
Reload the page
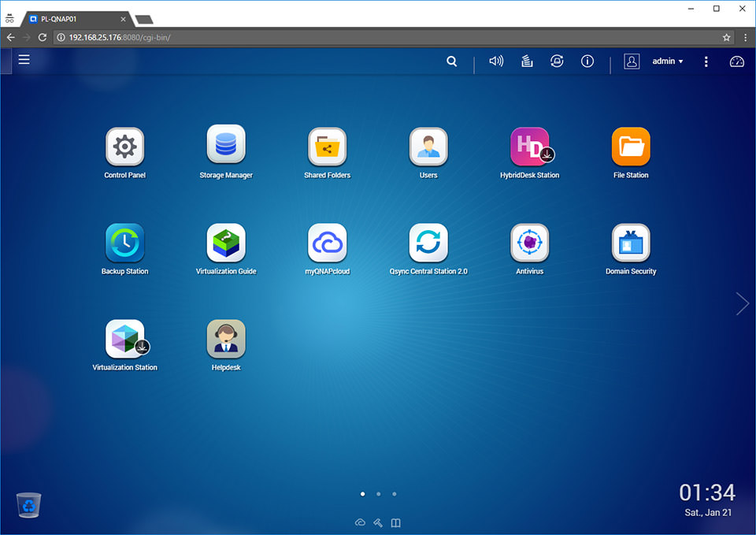(43, 37)
